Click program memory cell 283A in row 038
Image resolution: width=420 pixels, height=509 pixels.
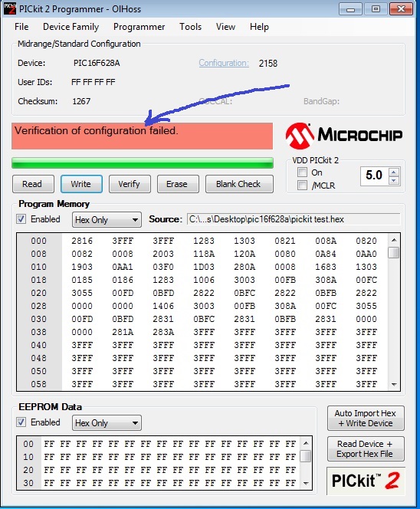(x=163, y=332)
